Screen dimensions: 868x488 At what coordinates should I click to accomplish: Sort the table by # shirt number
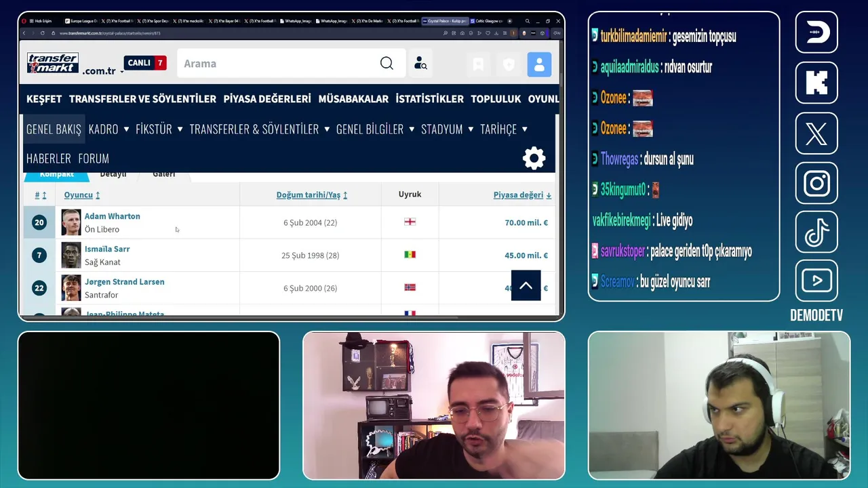41,195
